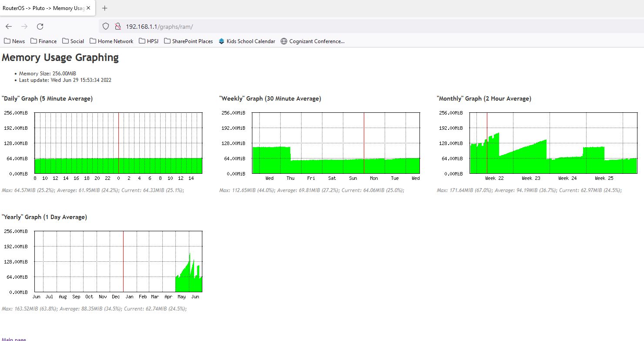Viewport: 644px width, 341px height.
Task: Click the insecure connection padlock icon
Action: coord(117,27)
